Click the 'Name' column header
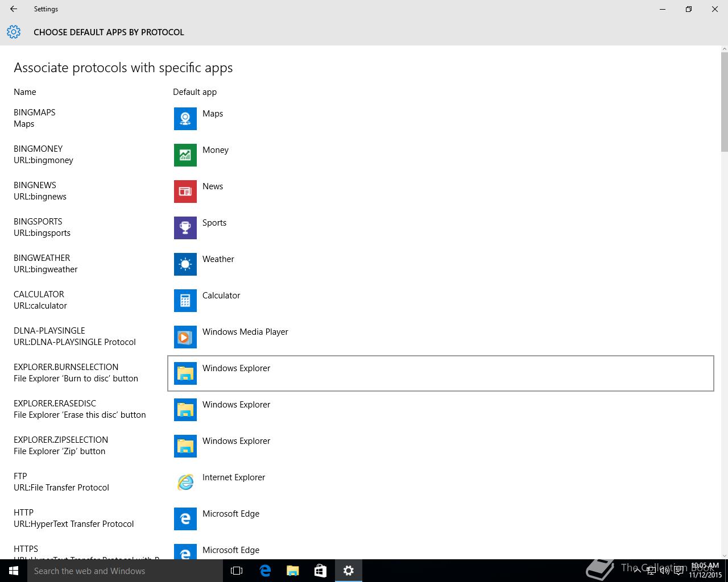 (25, 92)
